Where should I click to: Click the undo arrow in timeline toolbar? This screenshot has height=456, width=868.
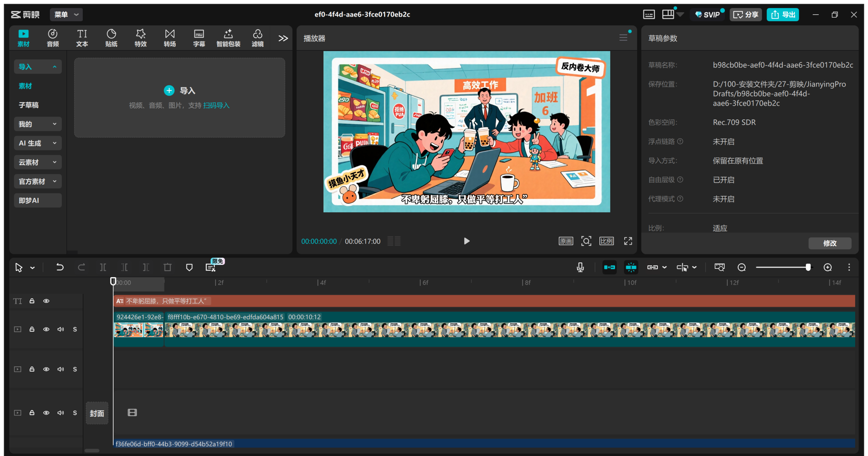pos(60,267)
